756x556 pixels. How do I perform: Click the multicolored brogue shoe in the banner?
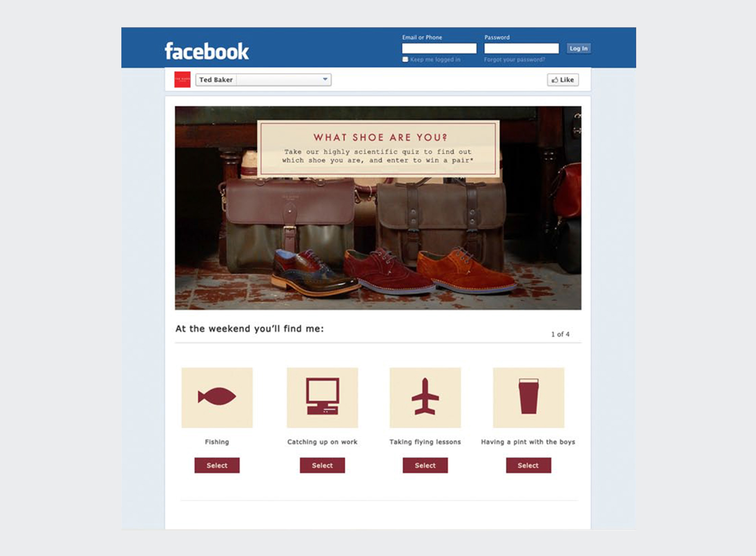[314, 272]
